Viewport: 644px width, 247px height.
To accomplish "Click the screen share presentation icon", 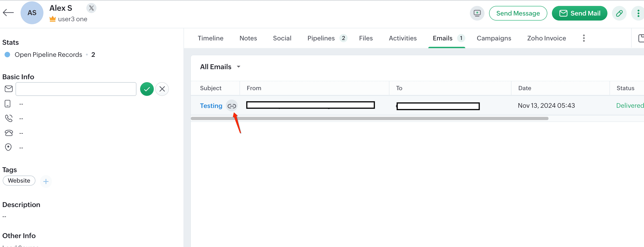I will pos(477,13).
